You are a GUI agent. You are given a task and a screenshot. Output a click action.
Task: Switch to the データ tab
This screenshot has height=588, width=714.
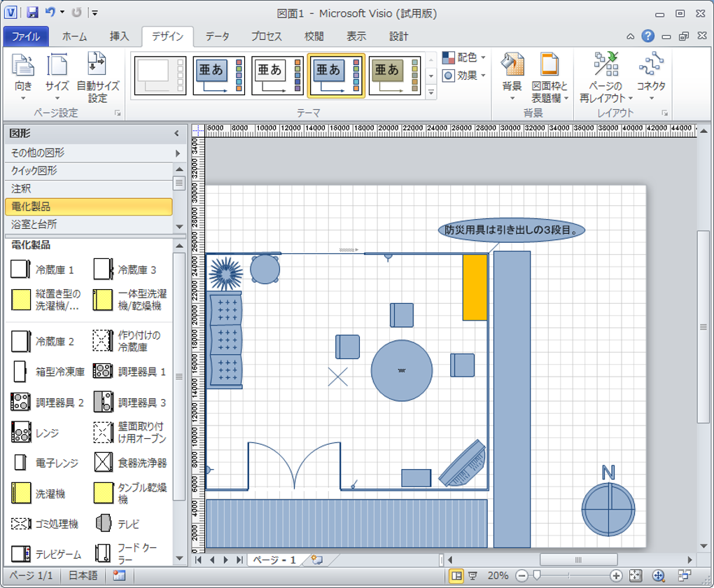217,36
